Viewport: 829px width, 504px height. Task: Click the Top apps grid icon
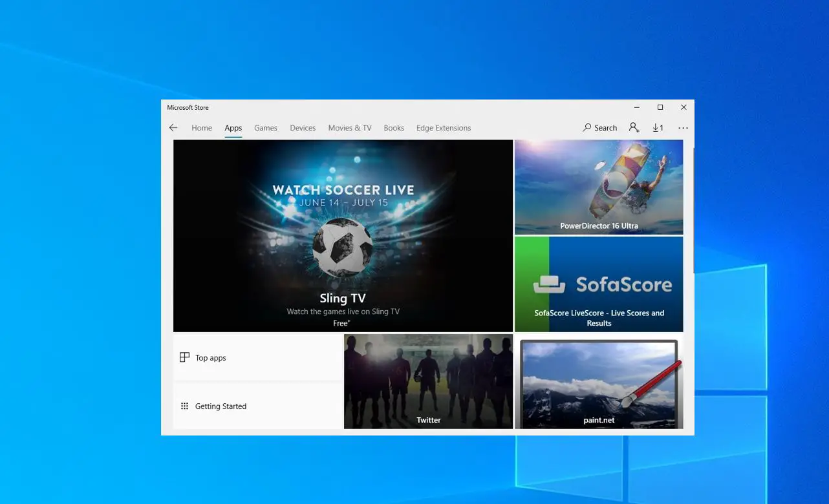pos(184,357)
